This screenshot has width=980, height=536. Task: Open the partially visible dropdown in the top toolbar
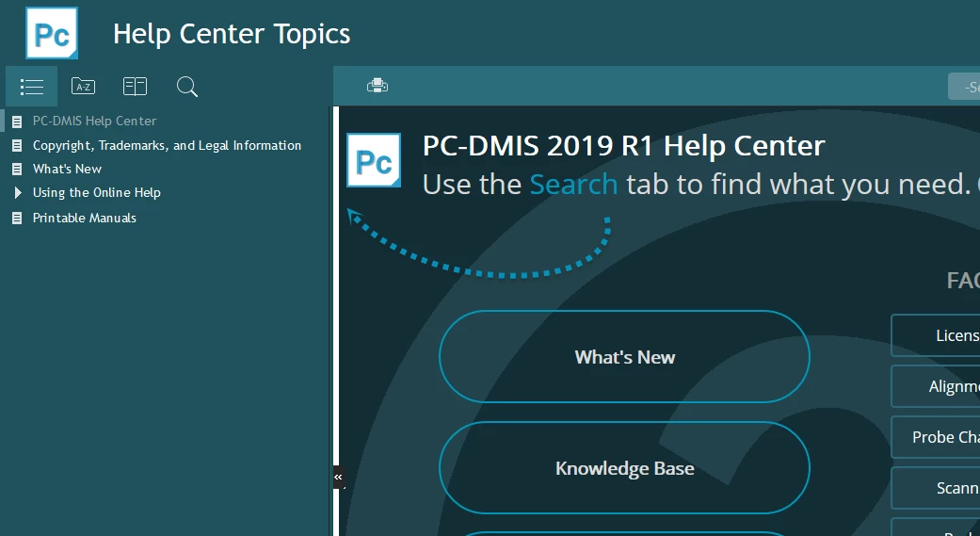[964, 87]
